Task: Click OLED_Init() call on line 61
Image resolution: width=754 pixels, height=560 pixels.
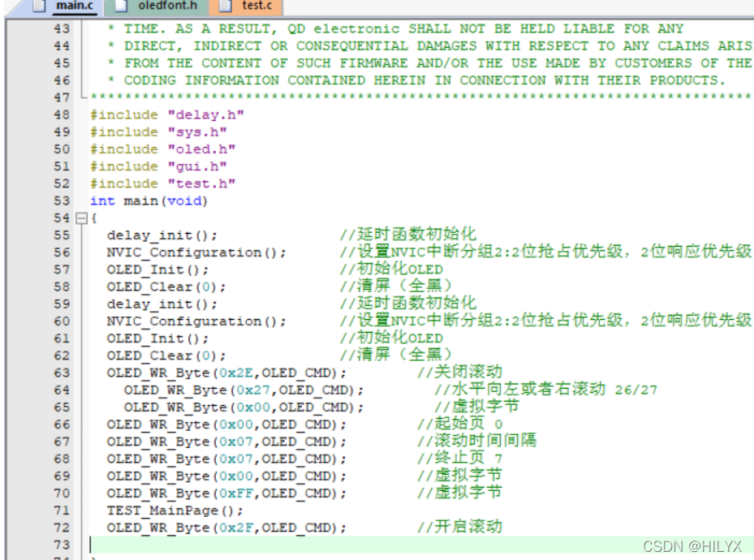Action: [157, 339]
